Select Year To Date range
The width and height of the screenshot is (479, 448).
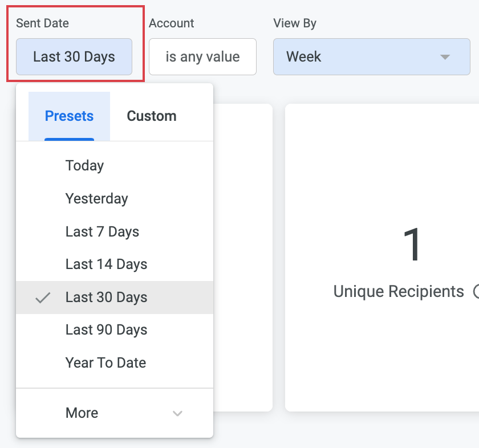tap(105, 363)
